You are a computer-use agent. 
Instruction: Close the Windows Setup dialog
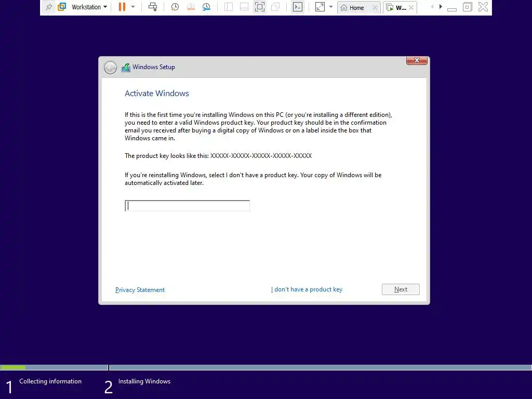coord(417,60)
